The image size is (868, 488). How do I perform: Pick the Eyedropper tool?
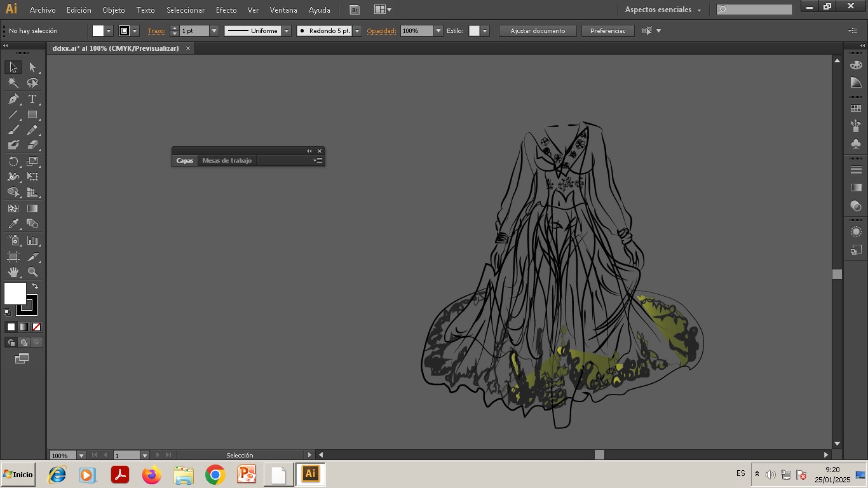coord(13,224)
